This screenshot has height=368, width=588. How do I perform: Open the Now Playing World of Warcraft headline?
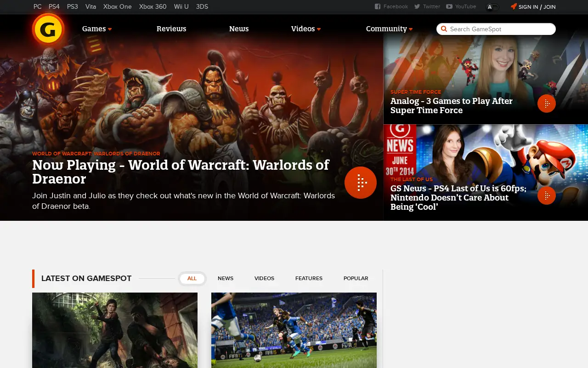click(x=181, y=172)
